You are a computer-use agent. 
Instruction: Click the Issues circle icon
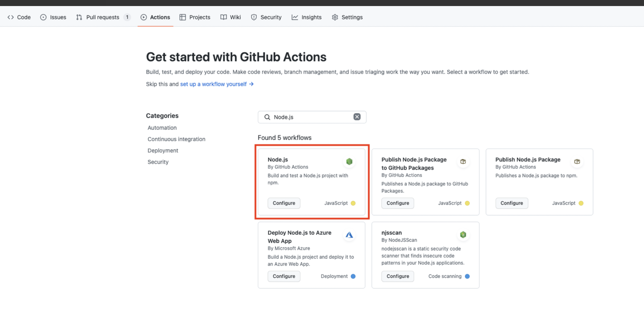pyautogui.click(x=43, y=17)
